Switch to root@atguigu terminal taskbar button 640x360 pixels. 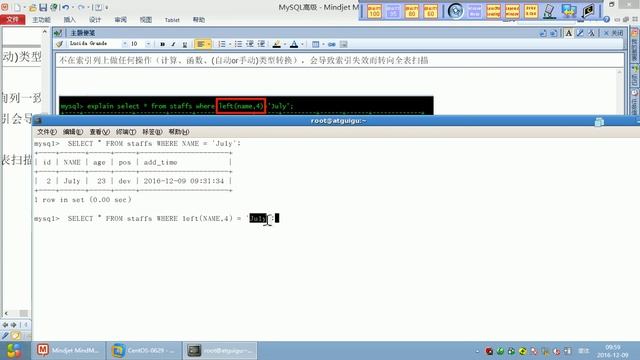click(x=220, y=351)
